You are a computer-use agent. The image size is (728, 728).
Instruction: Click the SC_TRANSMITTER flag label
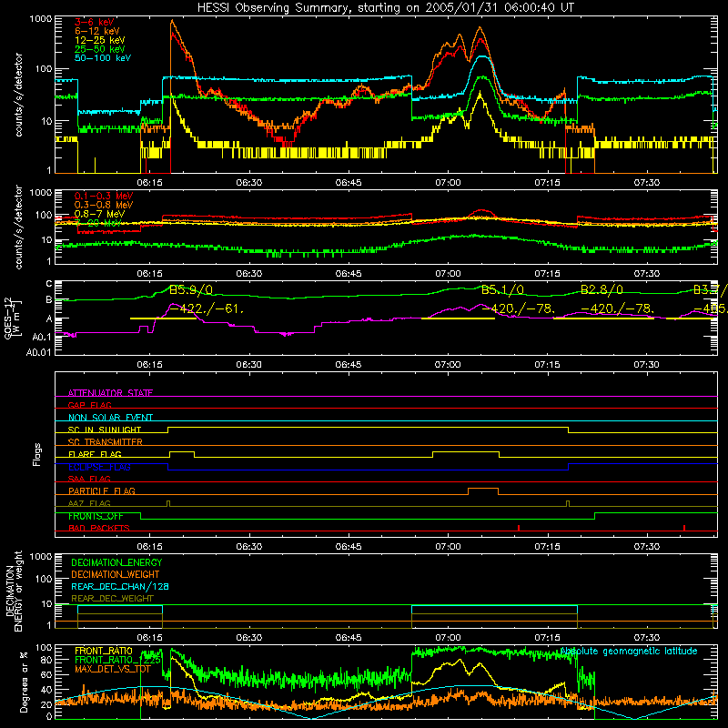[x=106, y=442]
